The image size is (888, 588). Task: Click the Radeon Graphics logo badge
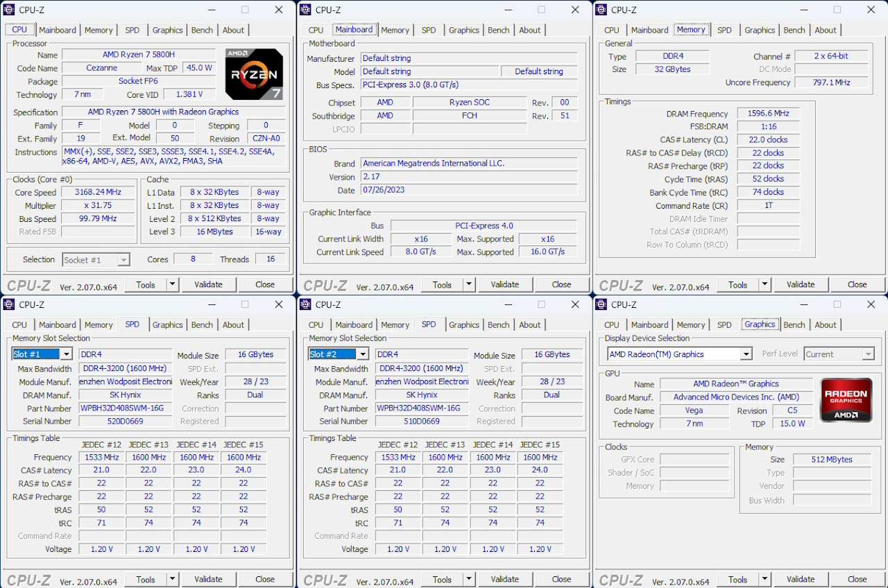point(846,400)
